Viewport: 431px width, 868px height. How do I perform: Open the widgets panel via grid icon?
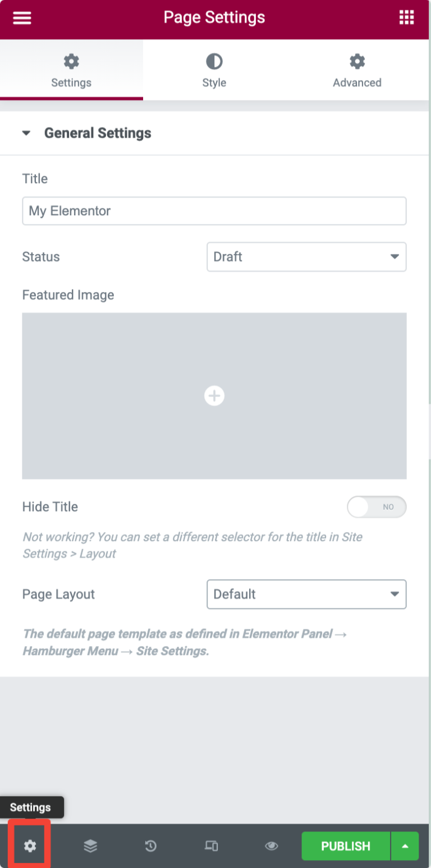406,17
